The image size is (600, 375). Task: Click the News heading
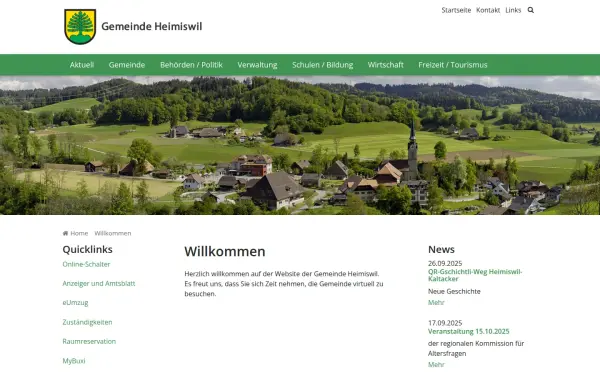click(x=441, y=249)
